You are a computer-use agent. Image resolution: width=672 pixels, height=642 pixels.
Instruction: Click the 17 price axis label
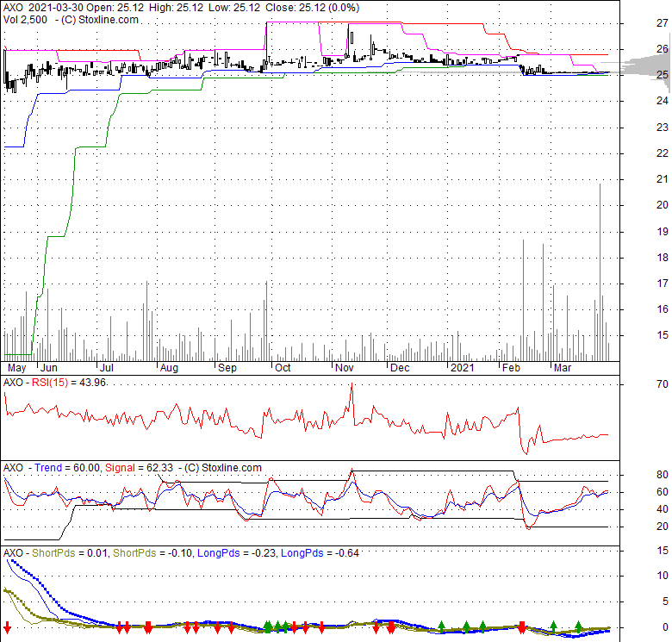(663, 284)
